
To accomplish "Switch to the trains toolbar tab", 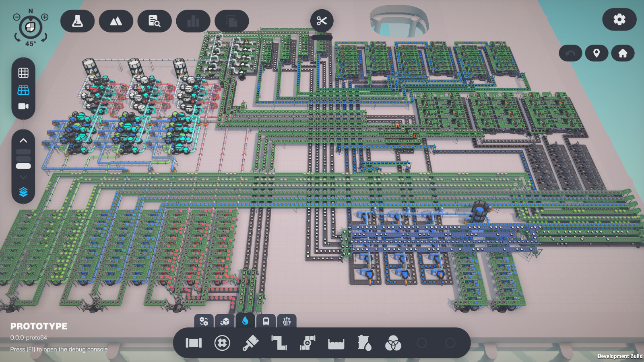I will coord(266,321).
